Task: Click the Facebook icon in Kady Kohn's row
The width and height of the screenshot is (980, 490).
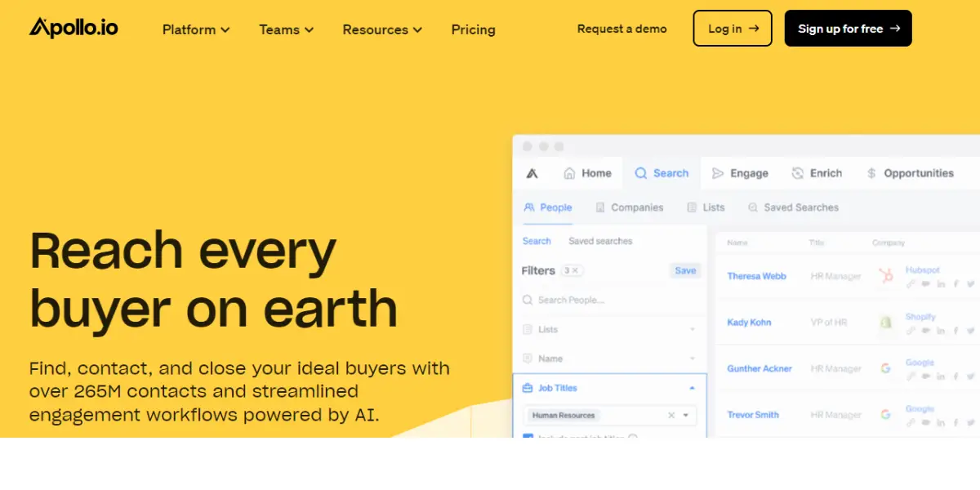Action: [x=956, y=331]
